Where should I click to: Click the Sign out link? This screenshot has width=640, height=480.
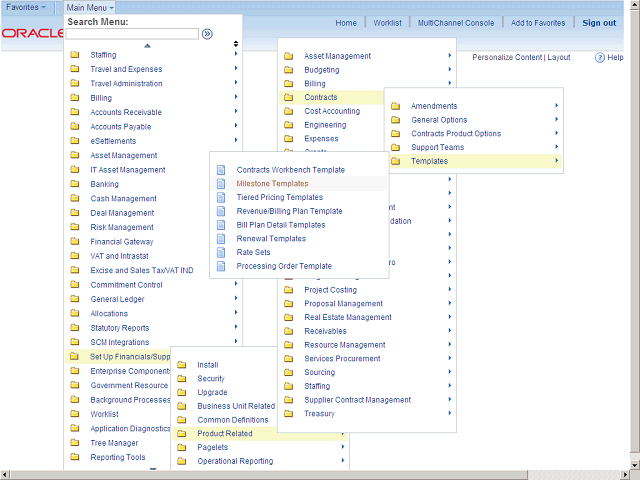[599, 23]
